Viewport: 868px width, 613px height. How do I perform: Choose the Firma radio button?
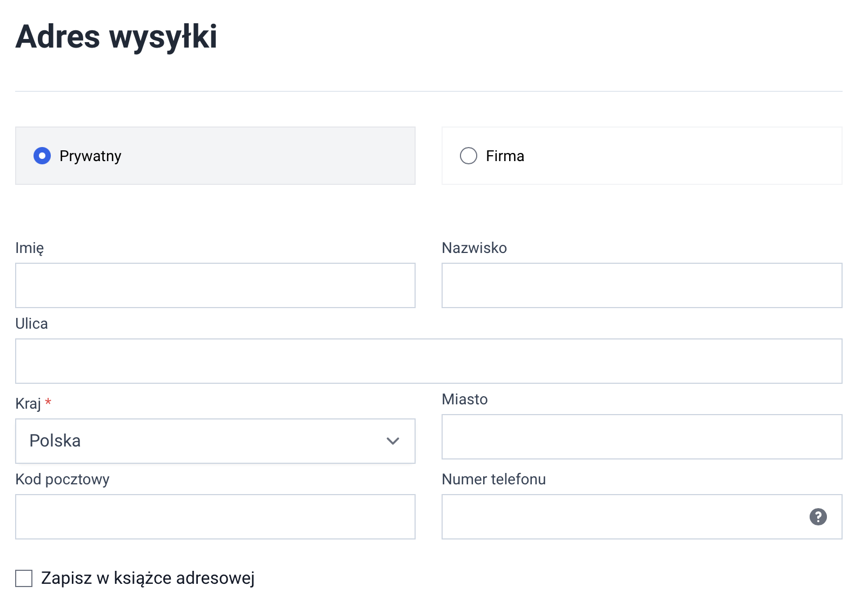click(x=468, y=156)
